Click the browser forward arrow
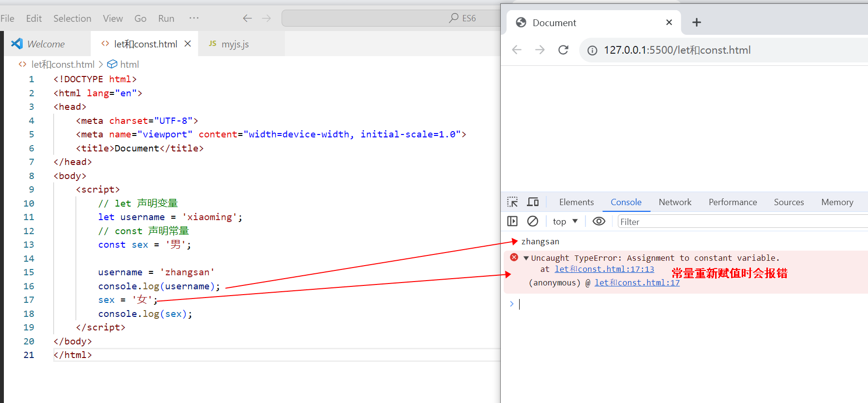Viewport: 868px width, 403px height. 540,50
